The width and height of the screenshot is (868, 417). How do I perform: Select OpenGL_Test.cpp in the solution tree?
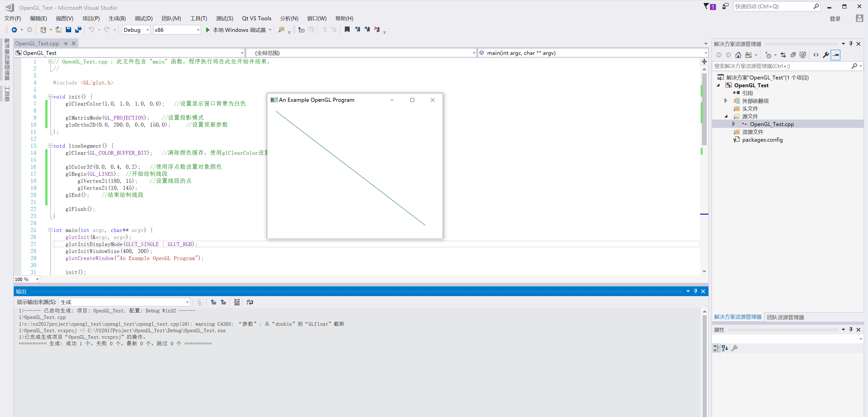point(772,124)
